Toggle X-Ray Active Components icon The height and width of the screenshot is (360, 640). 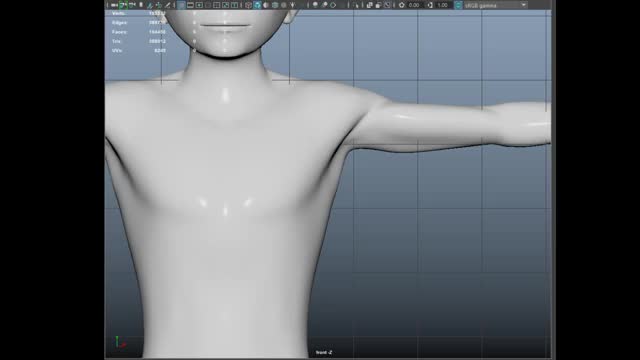click(x=378, y=5)
